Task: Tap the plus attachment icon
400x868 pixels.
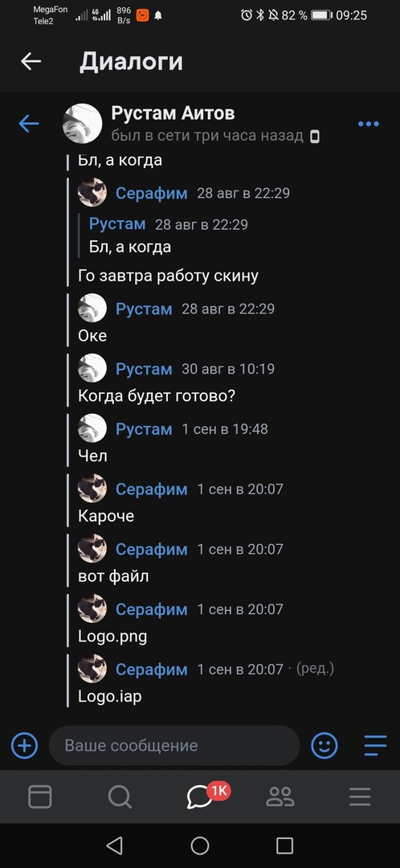Action: pos(24,745)
